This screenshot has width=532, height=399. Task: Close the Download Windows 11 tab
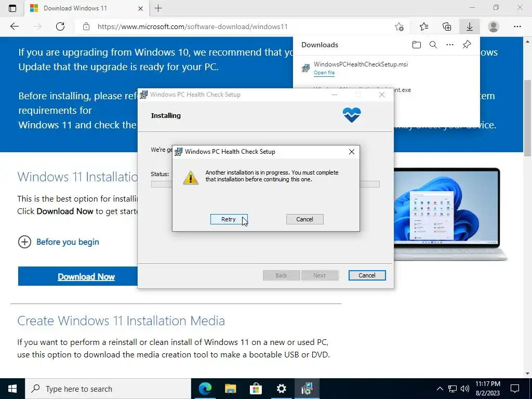point(140,8)
